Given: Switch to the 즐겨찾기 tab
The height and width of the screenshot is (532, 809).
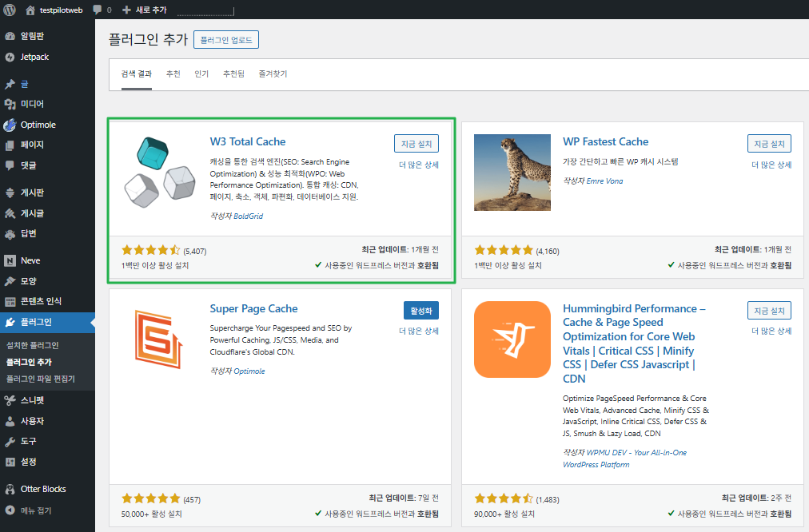Looking at the screenshot, I should (x=273, y=73).
